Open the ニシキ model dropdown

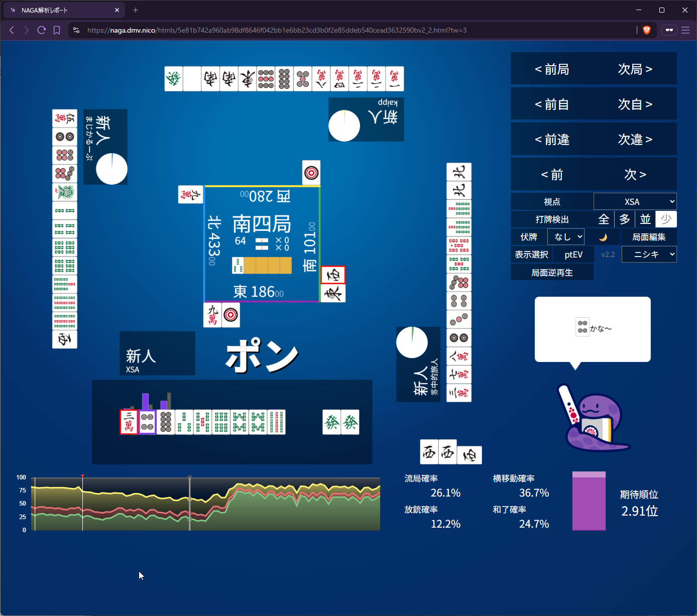tap(649, 255)
